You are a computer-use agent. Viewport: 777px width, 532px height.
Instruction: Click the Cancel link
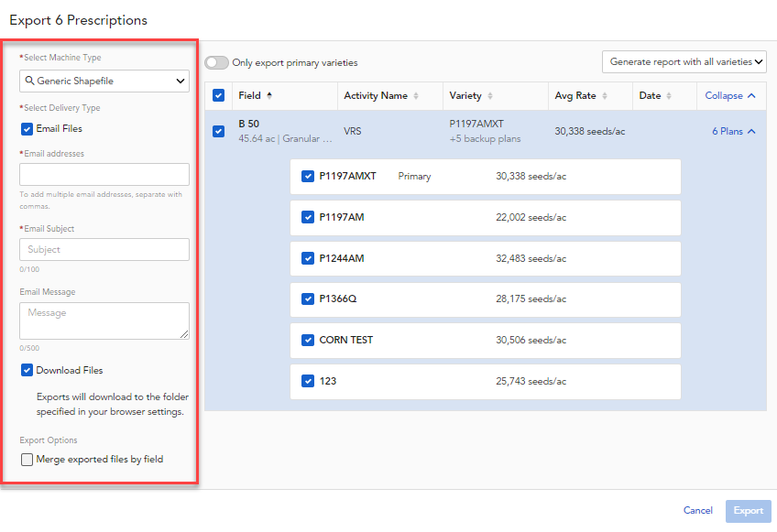pos(697,511)
